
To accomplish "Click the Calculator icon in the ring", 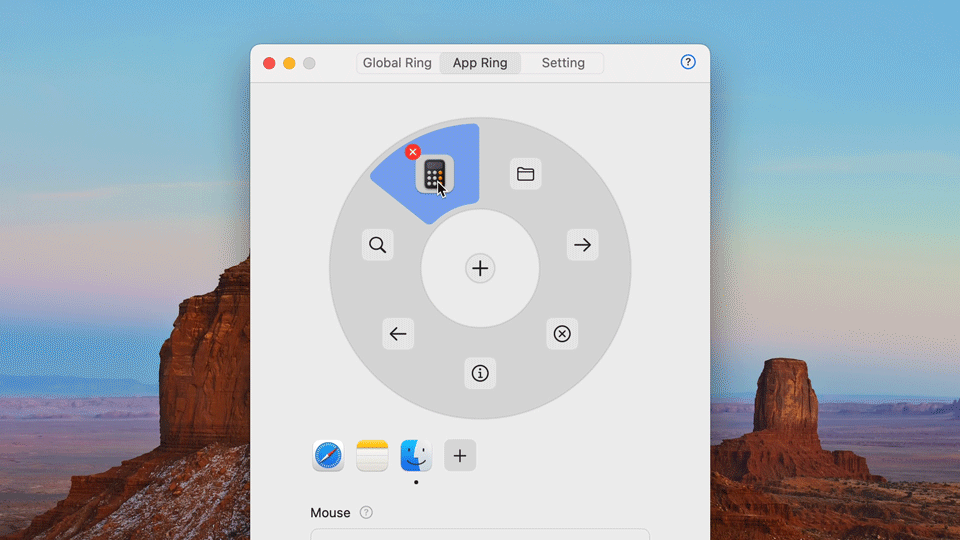I will pos(434,174).
